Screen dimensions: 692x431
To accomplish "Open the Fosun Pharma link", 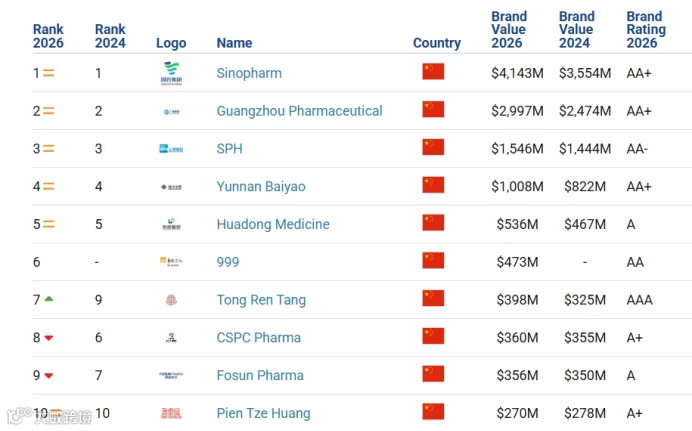I will pyautogui.click(x=260, y=375).
